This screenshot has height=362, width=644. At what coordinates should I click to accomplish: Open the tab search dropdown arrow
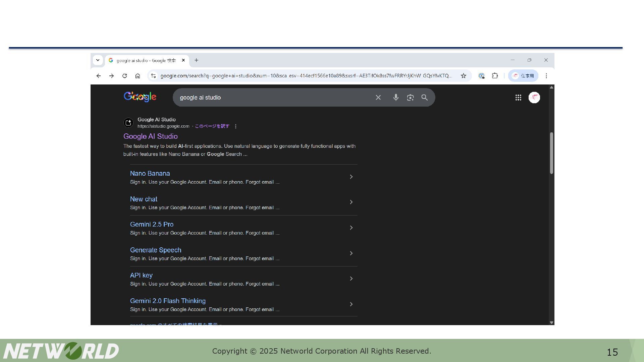98,60
